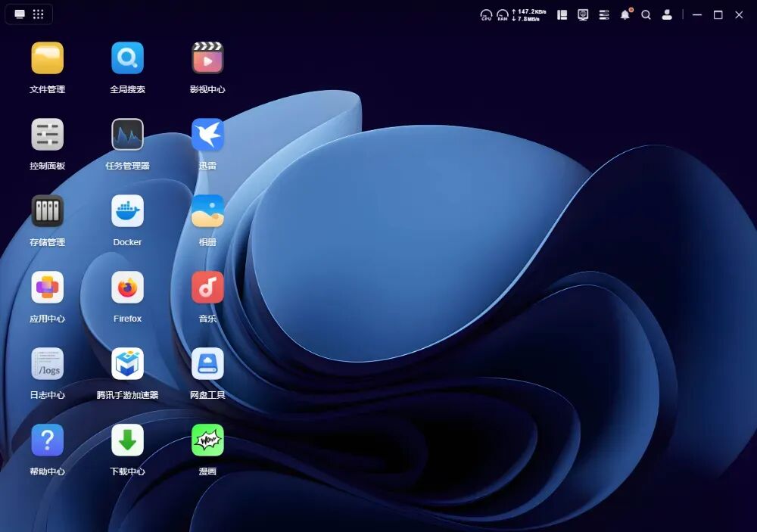Click the user account icon
Screen dimensions: 757x532
[667, 14]
